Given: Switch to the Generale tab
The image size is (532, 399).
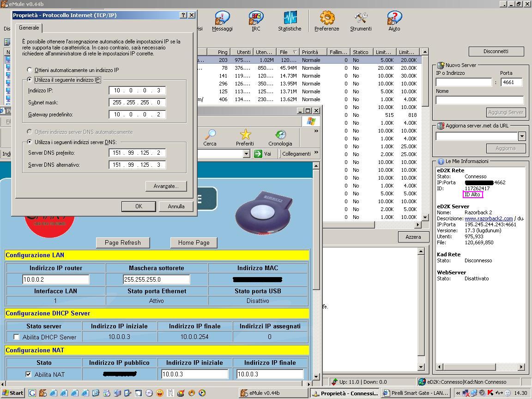Looking at the screenshot, I should click(29, 28).
